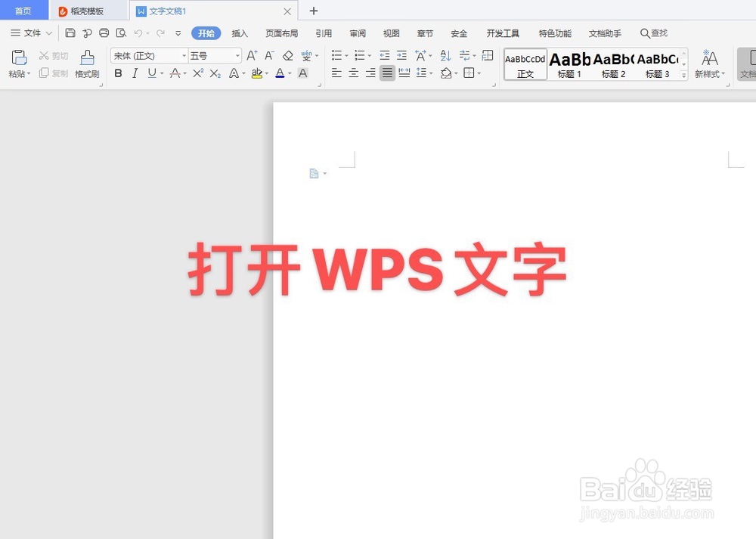Click the show/hide table gridlines icon

pyautogui.click(x=488, y=55)
